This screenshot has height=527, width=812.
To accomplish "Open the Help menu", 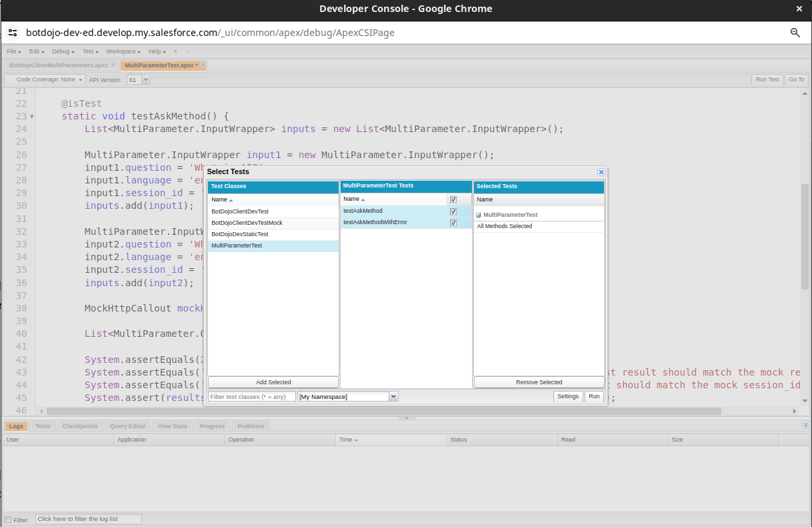I will click(x=157, y=51).
